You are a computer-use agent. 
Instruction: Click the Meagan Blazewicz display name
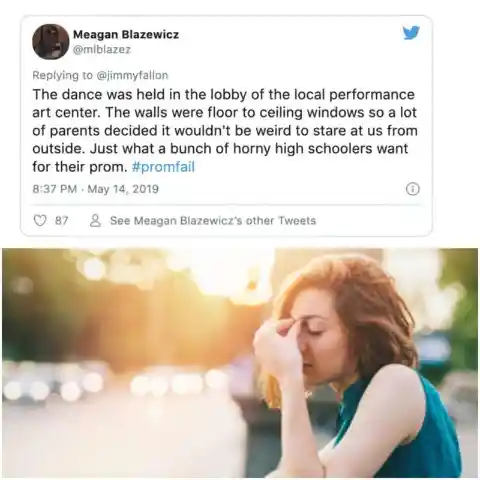click(x=126, y=34)
